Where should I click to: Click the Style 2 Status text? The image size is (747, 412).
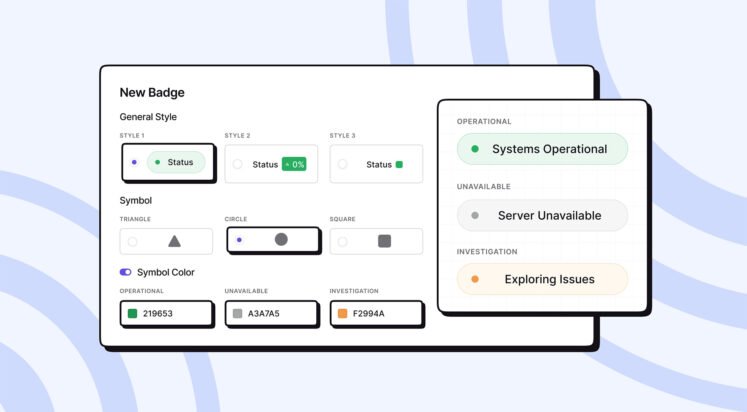point(265,164)
